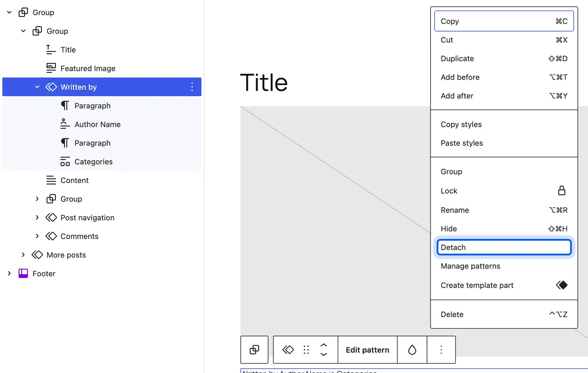The width and height of the screenshot is (588, 373).
Task: Open Manage patterns from the menu
Action: pyautogui.click(x=504, y=266)
